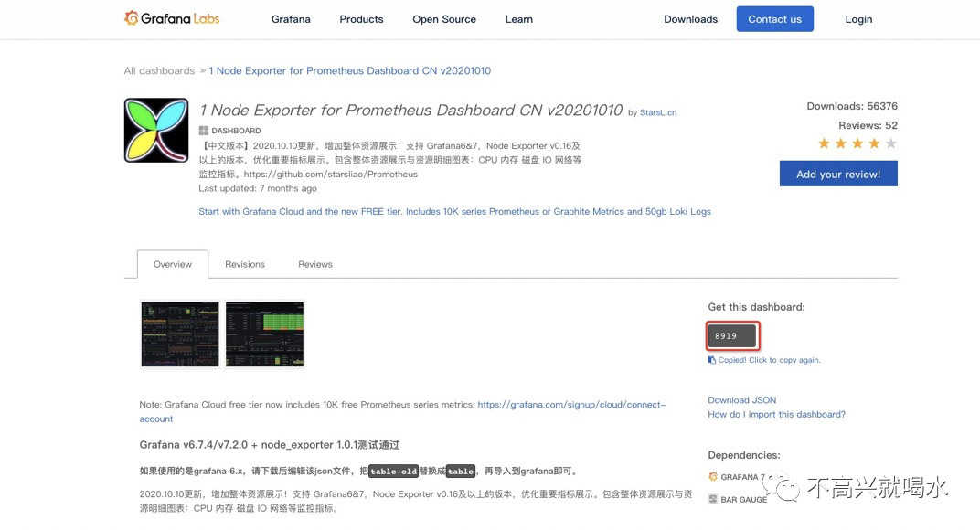980x530 pixels.
Task: Click the Grafana Labs logo
Action: 172,19
